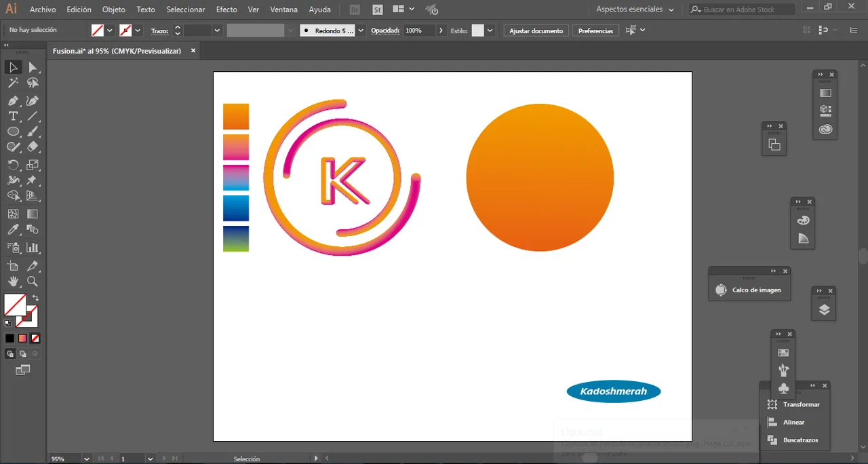Select the Zoom magnifier tool
Screen dimensions: 868x464
[32, 282]
